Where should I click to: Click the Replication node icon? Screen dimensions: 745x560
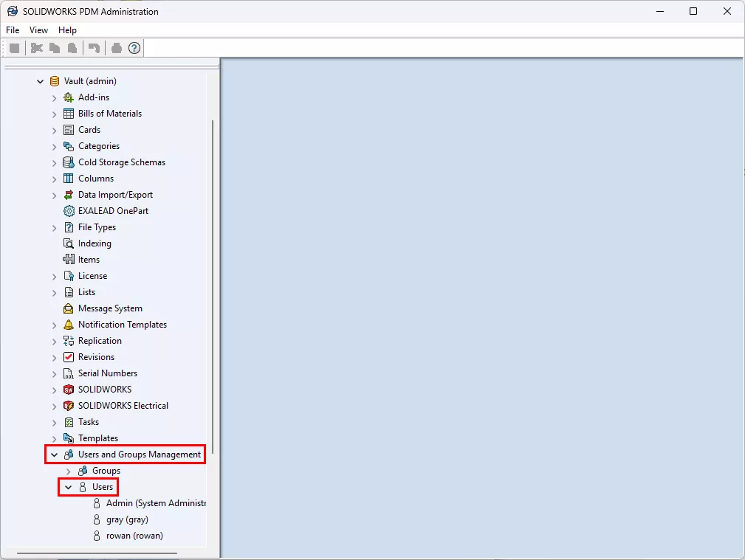(69, 341)
